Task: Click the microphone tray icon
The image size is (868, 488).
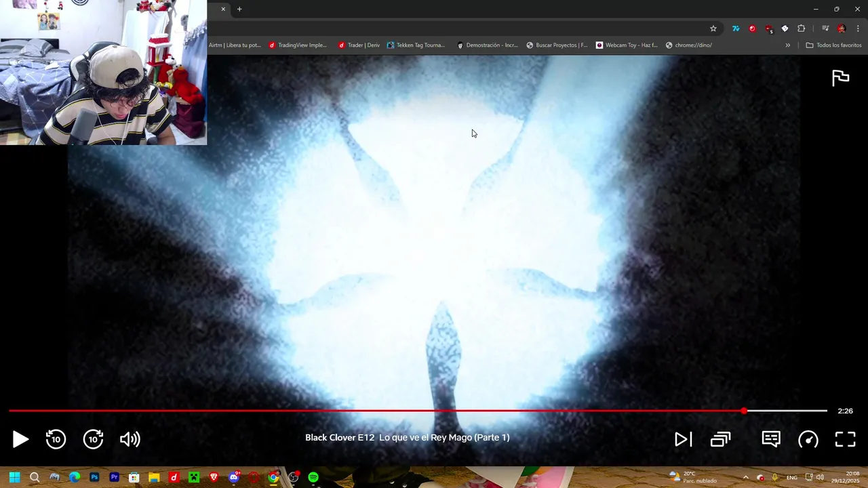Action: coord(774,477)
